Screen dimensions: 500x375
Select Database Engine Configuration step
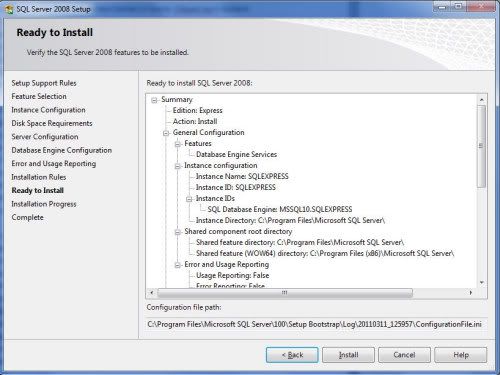pyautogui.click(x=61, y=150)
